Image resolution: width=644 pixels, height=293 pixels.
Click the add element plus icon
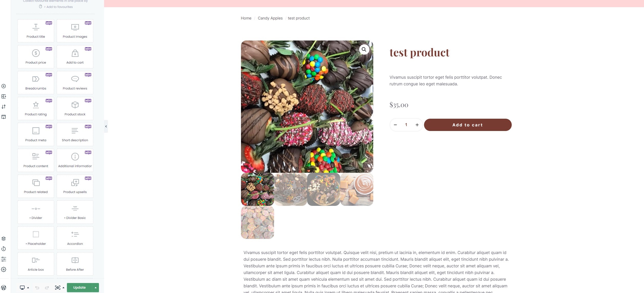pos(4,86)
